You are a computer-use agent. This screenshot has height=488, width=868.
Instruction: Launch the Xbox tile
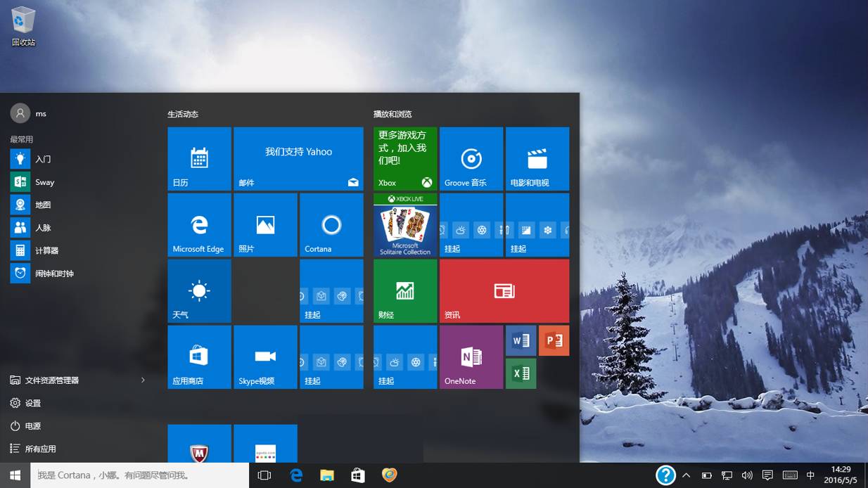click(404, 159)
